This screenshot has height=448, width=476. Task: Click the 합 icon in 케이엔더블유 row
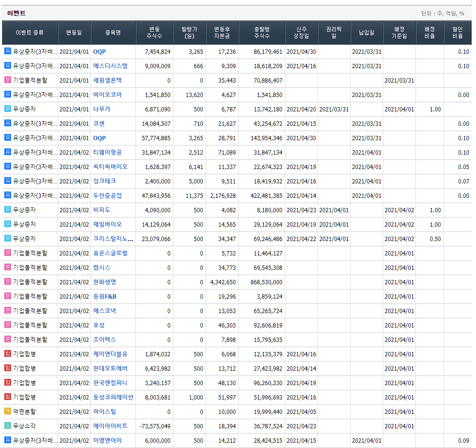tap(8, 353)
